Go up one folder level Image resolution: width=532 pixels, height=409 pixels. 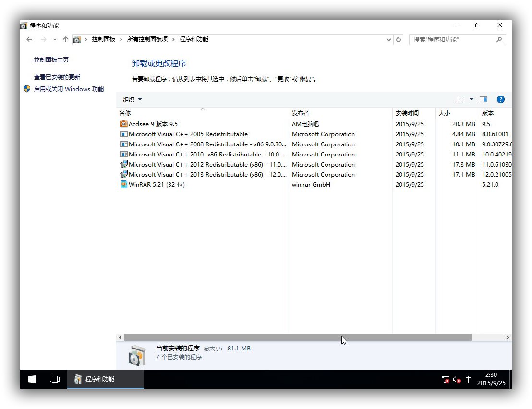[x=65, y=39]
